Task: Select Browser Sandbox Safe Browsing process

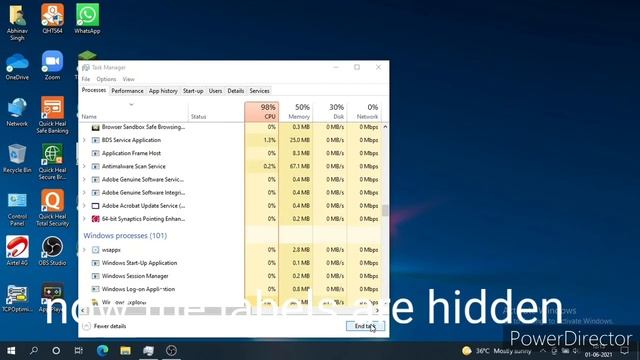Action: click(x=231, y=127)
